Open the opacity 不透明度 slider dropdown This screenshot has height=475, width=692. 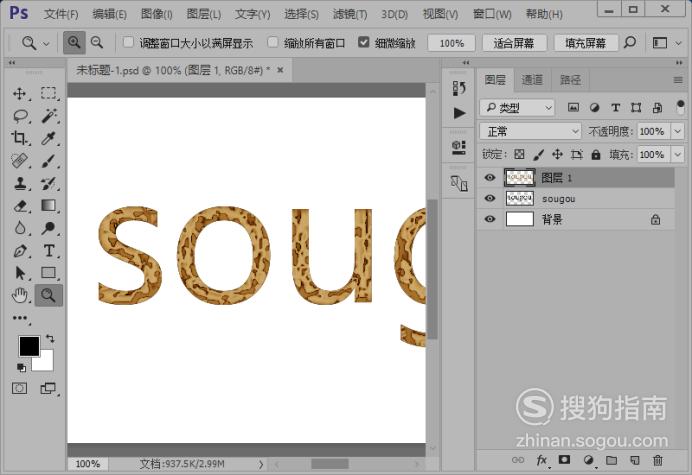tap(677, 131)
